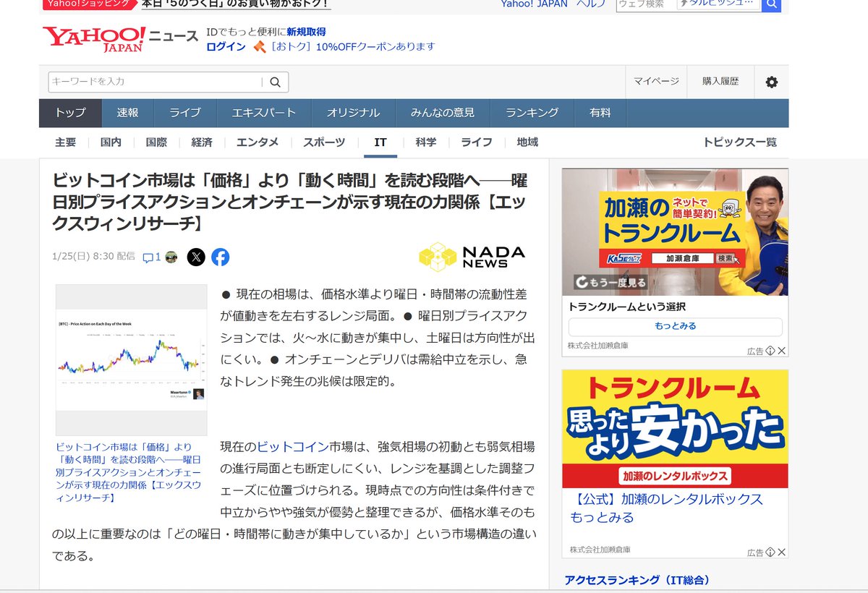Click the keyword search magnifier button
The width and height of the screenshot is (868, 593).
275,82
